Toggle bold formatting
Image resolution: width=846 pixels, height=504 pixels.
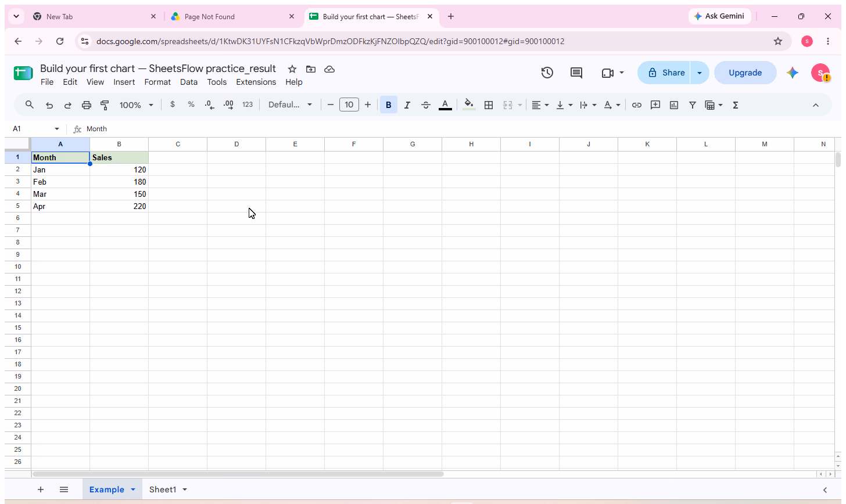(389, 105)
